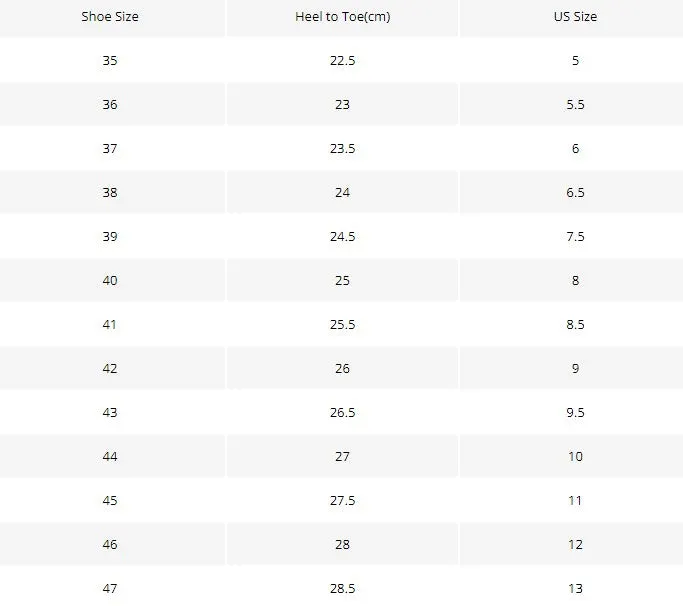Image resolution: width=683 pixels, height=606 pixels.
Task: Click the Shoe Size column header
Action: [x=110, y=17]
